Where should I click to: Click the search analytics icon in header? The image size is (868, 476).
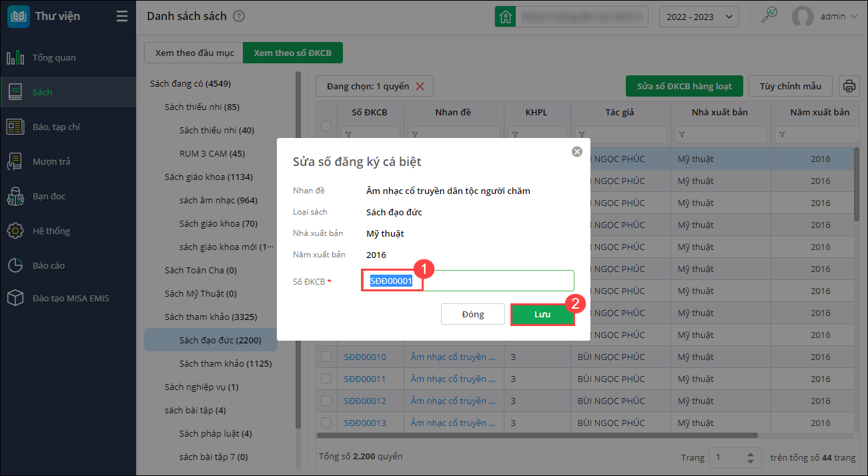point(769,15)
